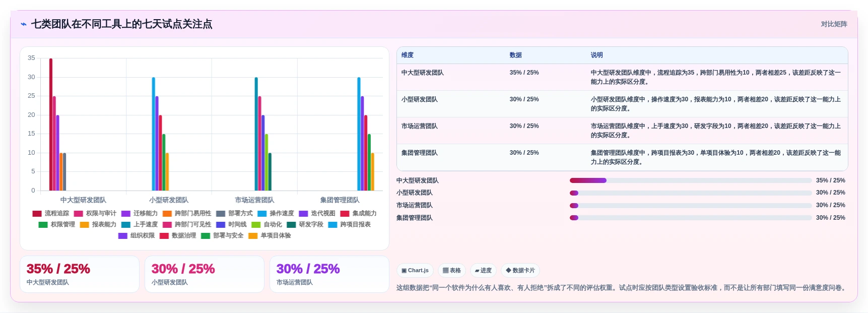Image resolution: width=868 pixels, height=313 pixels.
Task: Click the 集团管理团队 x-axis label under the chart
Action: coord(340,200)
